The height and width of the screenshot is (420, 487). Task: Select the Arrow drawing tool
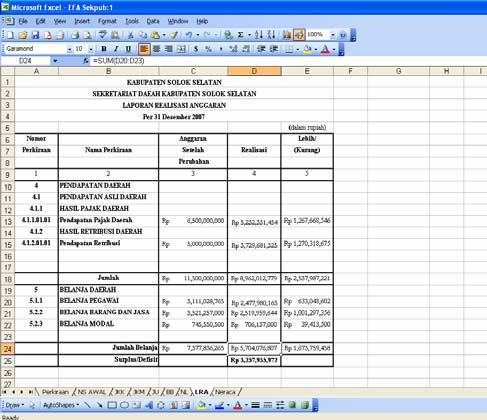click(99, 405)
